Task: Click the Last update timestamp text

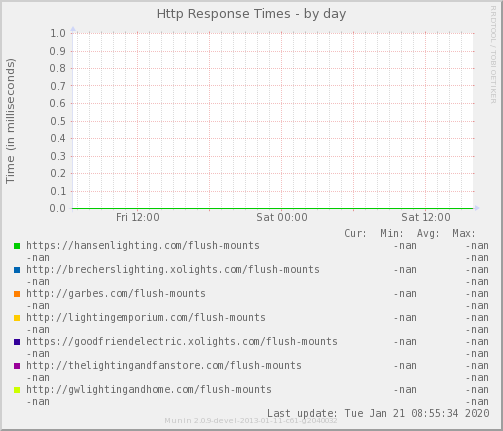Action: [x=378, y=413]
